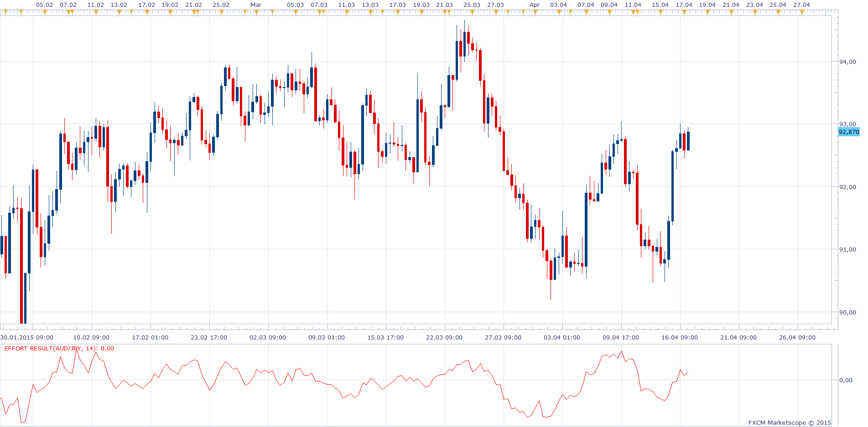This screenshot has width=868, height=427.
Task: Select the 26.04 09:00 time label
Action: pos(797,338)
